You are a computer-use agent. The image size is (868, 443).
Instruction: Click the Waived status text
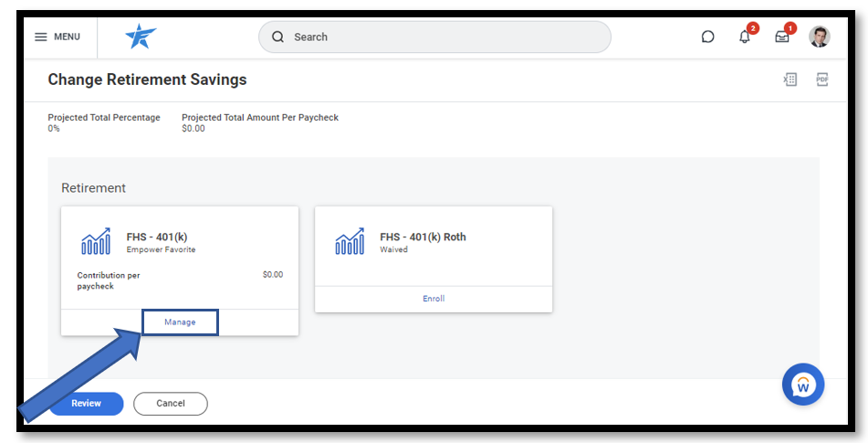[393, 249]
